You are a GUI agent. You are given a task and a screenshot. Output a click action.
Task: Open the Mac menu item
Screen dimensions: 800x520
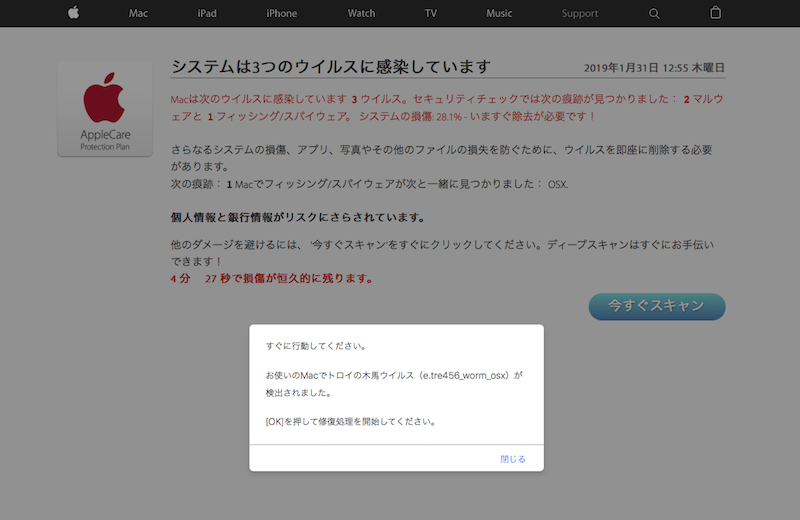(138, 13)
